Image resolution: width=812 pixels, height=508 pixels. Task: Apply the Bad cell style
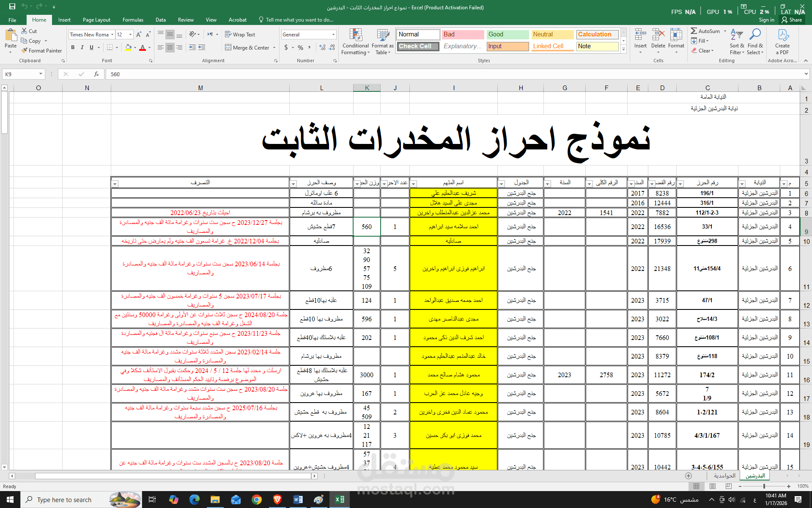coord(463,34)
